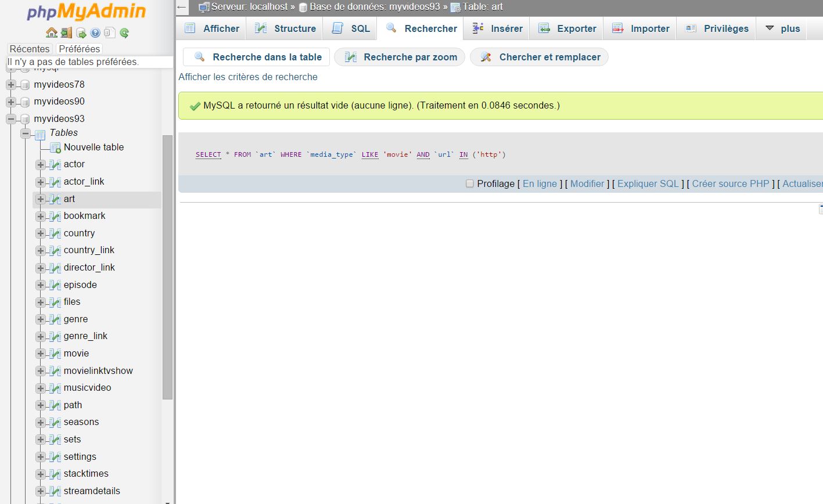Click the Expliquer SQL link
Image resolution: width=823 pixels, height=504 pixels.
click(648, 183)
